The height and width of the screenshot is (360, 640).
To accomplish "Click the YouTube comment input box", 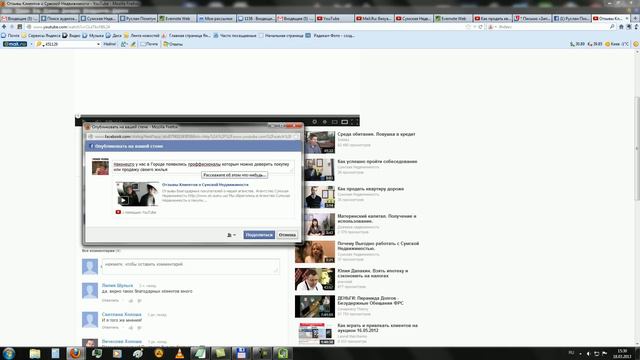I will (x=191, y=266).
